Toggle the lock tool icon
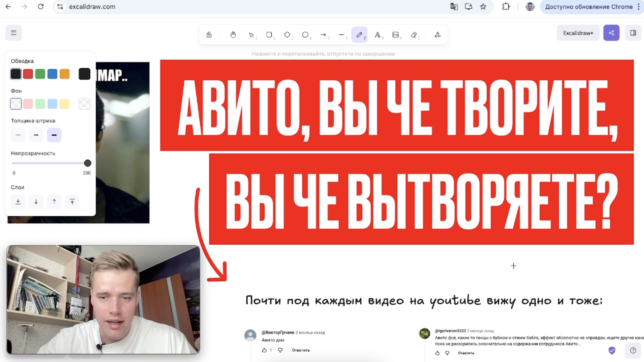This screenshot has width=644, height=362. pos(209,35)
